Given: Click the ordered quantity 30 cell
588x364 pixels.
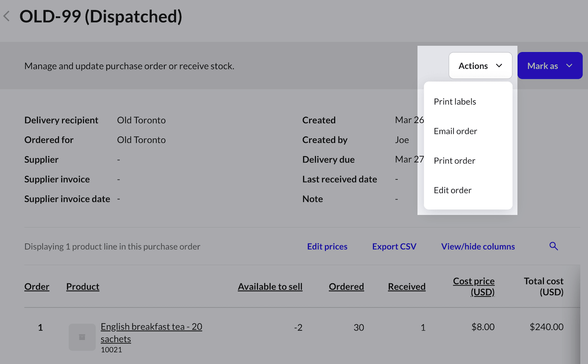Looking at the screenshot, I should coord(359,327).
